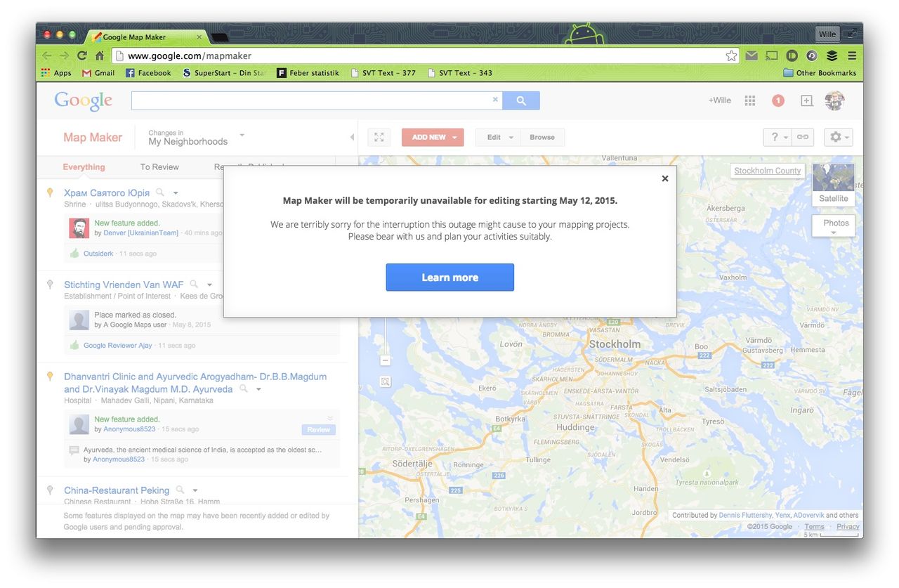
Task: Open the settings gear dropdown
Action: (x=839, y=137)
